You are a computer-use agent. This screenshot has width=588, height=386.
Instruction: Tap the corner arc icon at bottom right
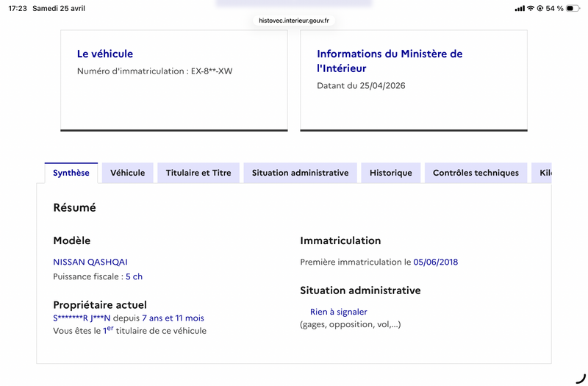click(x=580, y=377)
